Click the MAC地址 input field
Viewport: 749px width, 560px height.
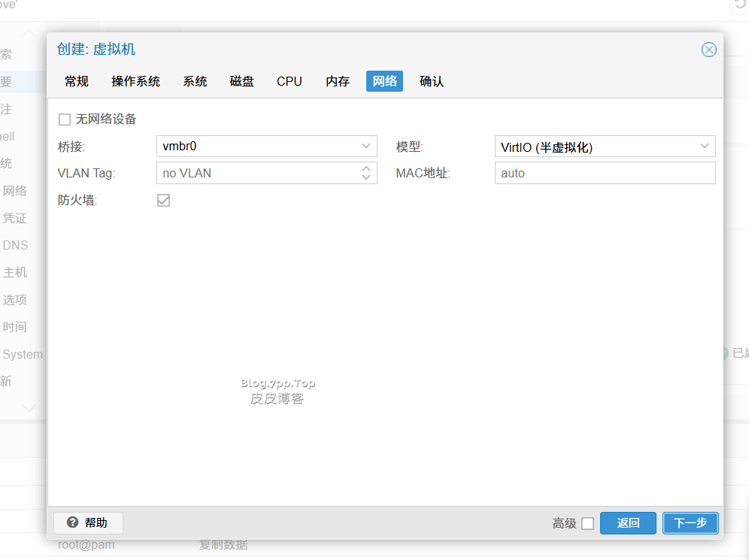click(x=605, y=173)
